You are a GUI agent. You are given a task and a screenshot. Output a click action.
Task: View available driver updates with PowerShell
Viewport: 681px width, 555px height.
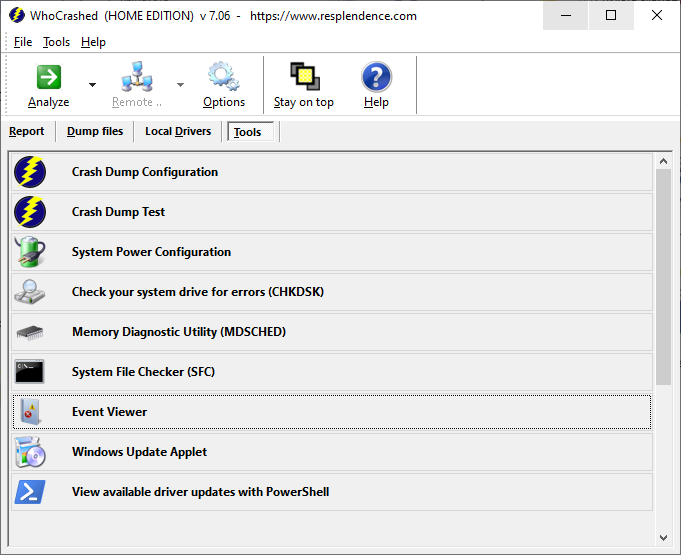[x=332, y=492]
